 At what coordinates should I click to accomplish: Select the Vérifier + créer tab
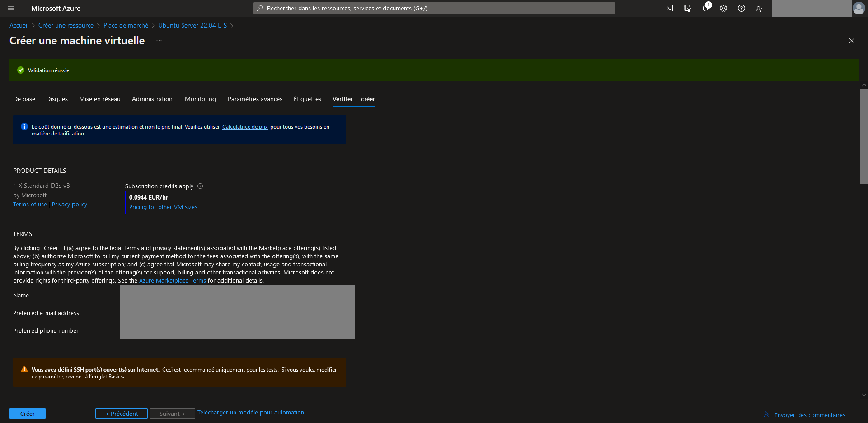(354, 99)
